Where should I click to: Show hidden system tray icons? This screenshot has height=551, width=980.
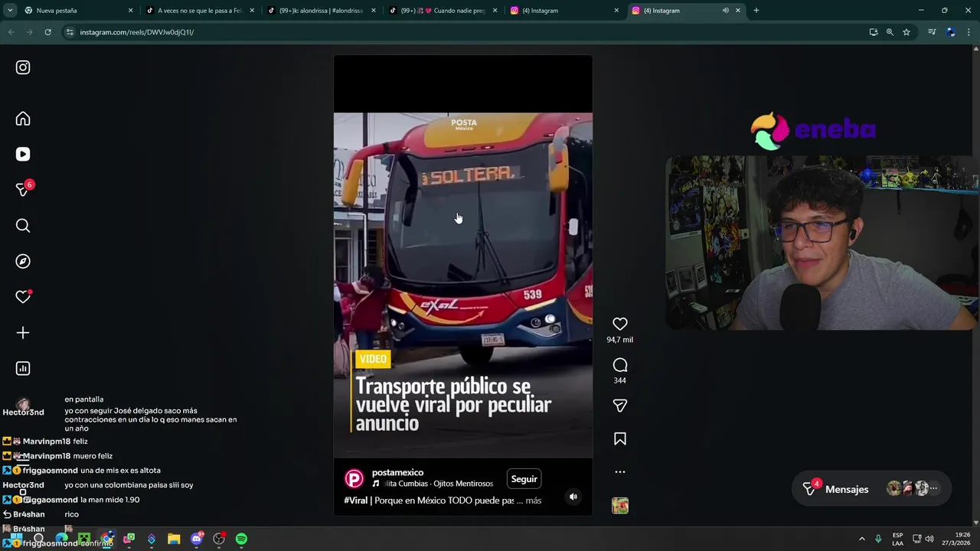861,539
